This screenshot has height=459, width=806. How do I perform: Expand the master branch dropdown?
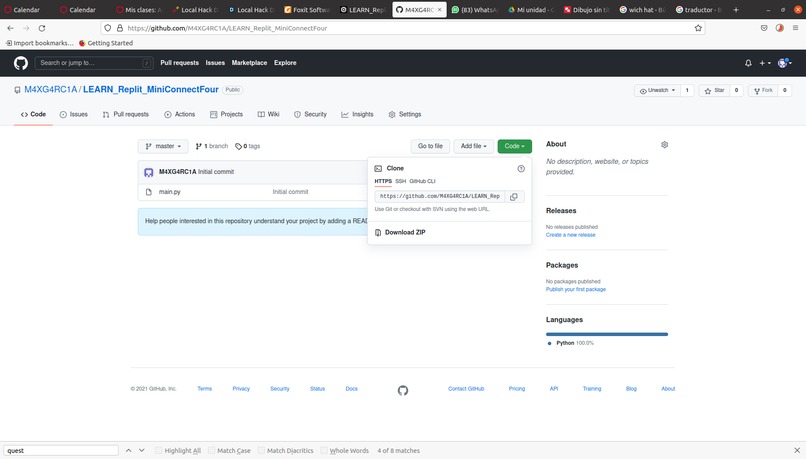163,146
